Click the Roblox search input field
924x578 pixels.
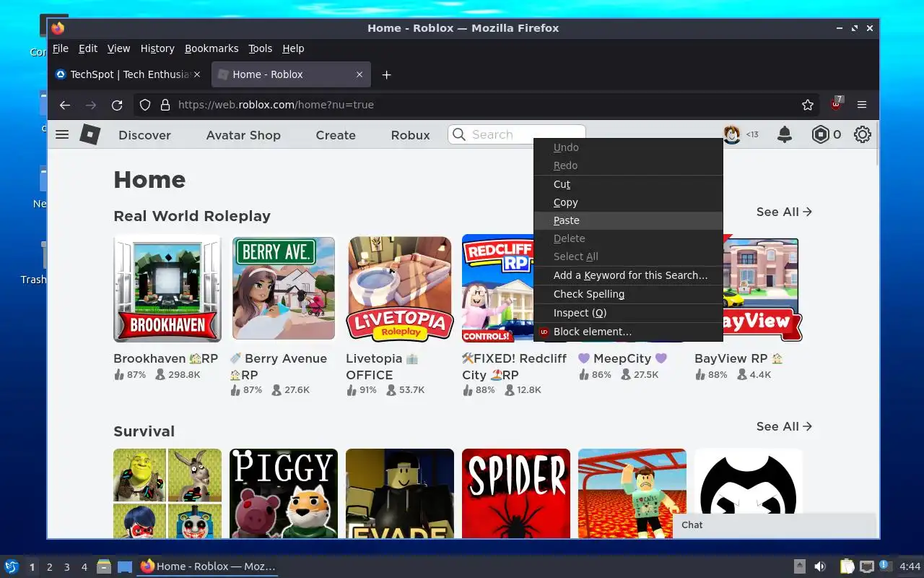click(517, 134)
